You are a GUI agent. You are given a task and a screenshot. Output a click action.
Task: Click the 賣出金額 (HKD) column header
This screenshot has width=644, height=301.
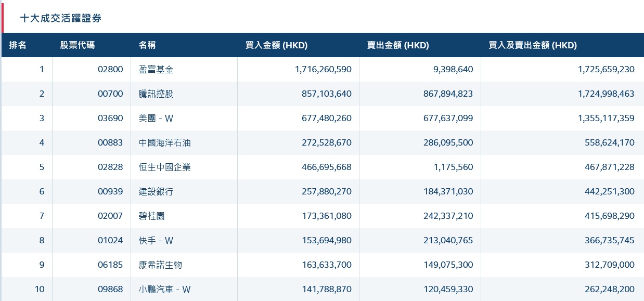pos(398,45)
